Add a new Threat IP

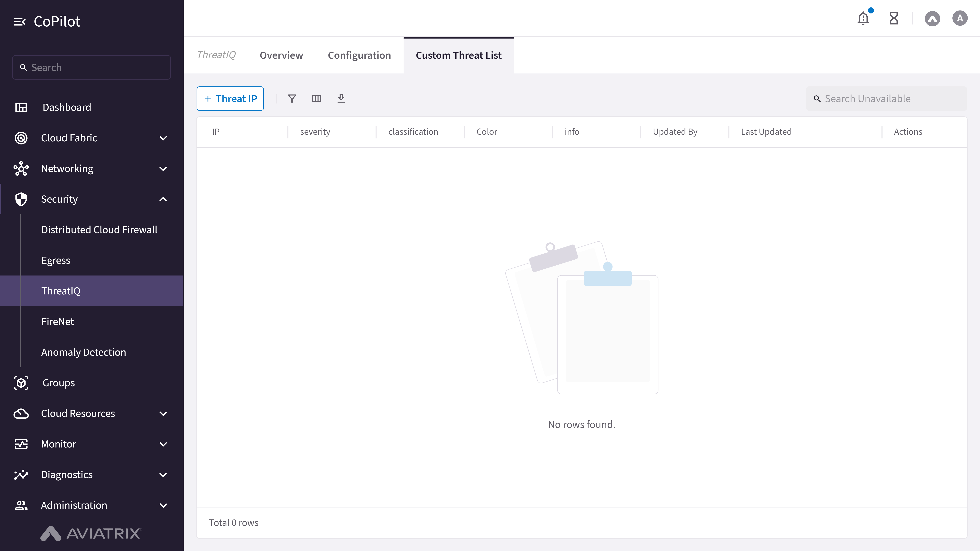pyautogui.click(x=230, y=99)
